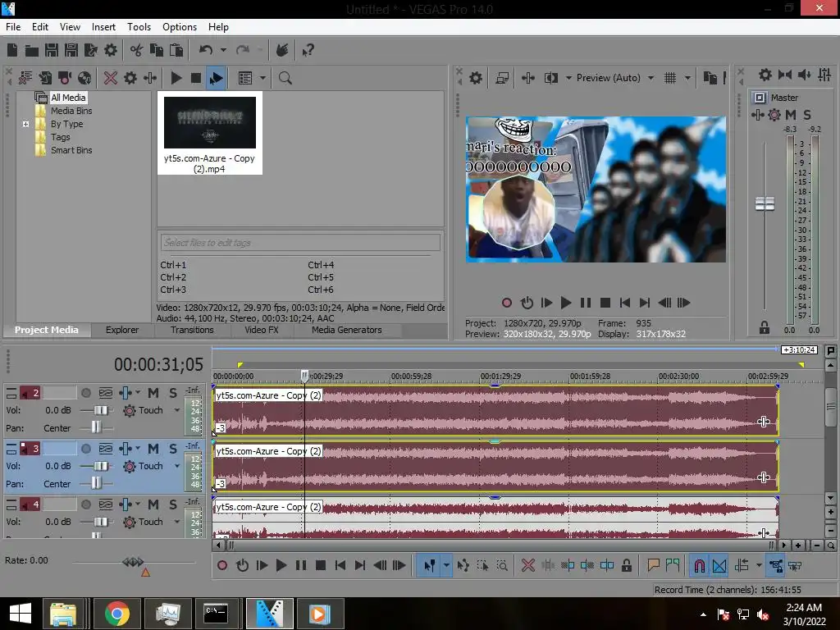Click the What's This help icon
The width and height of the screenshot is (840, 630).
pyautogui.click(x=308, y=50)
